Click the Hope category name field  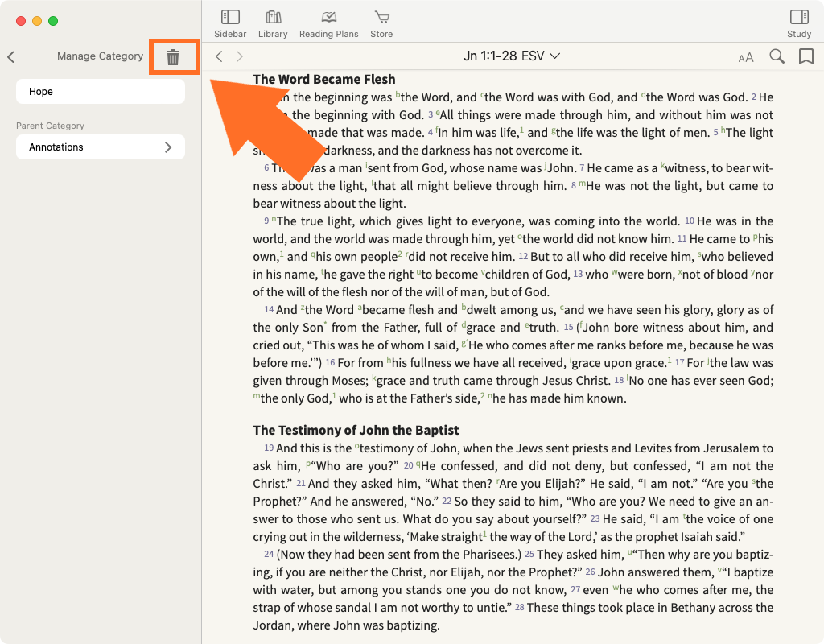pos(101,92)
